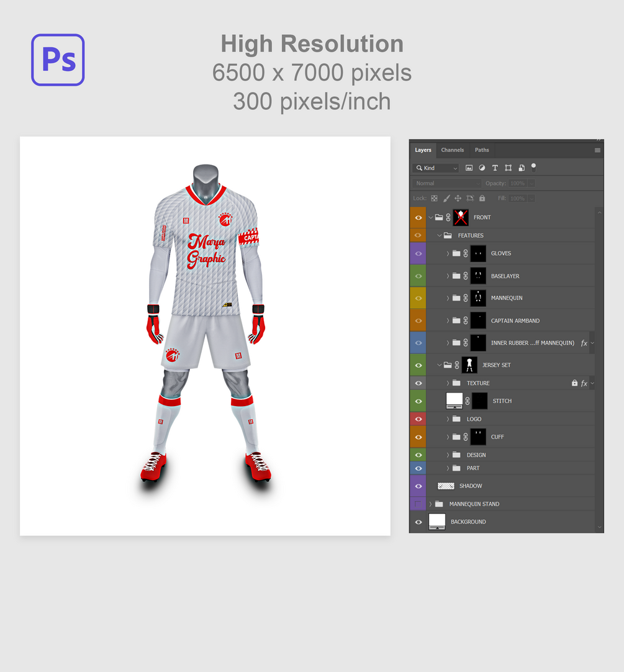Hide the MANNEQUIN group
This screenshot has width=624, height=672.
point(418,298)
